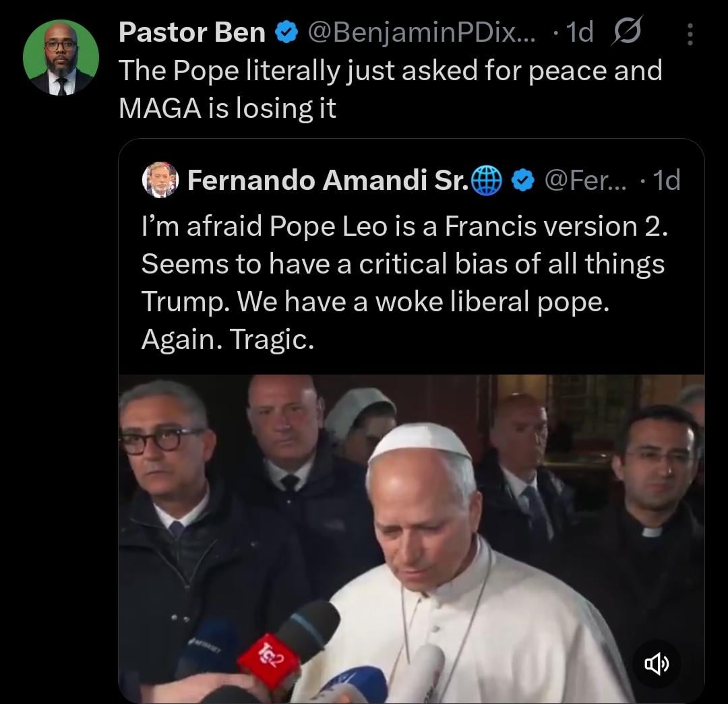Open Fernando Amandi Sr.'s small avatar
The height and width of the screenshot is (704, 728).
161,180
